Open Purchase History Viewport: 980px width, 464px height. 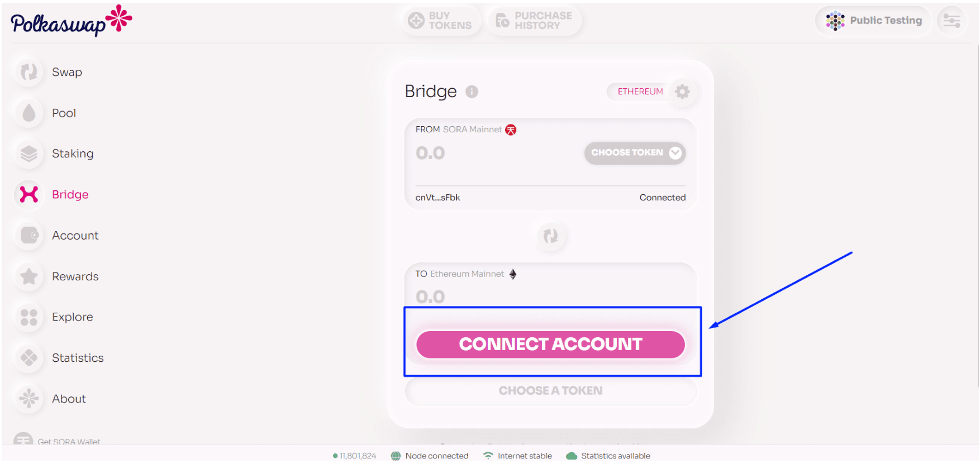534,21
